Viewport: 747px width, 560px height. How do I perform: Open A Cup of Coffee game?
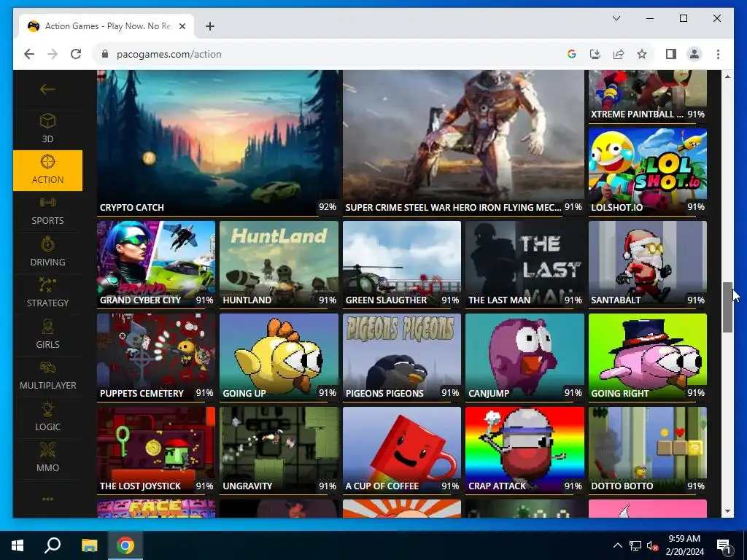click(402, 451)
